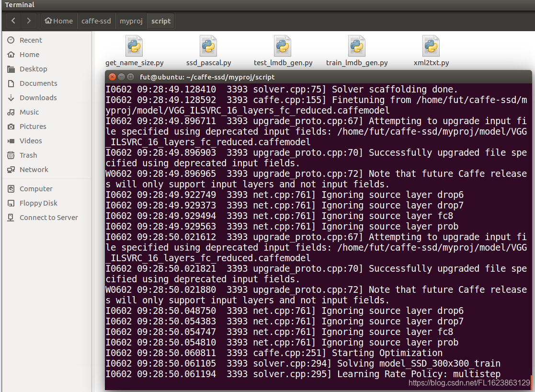Open the Downloads sidebar entry label
Viewport: 535px width, 392px height.
coord(38,98)
